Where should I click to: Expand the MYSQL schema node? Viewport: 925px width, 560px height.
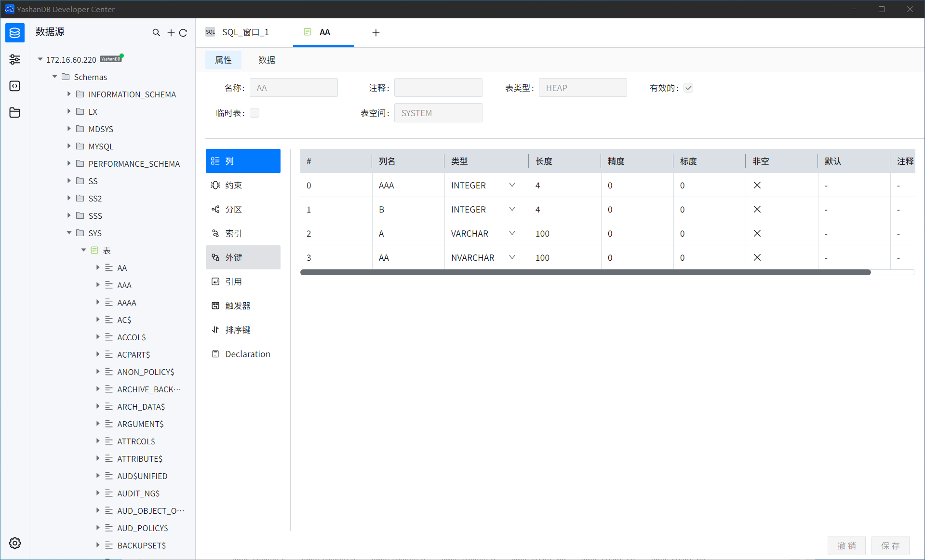click(69, 146)
